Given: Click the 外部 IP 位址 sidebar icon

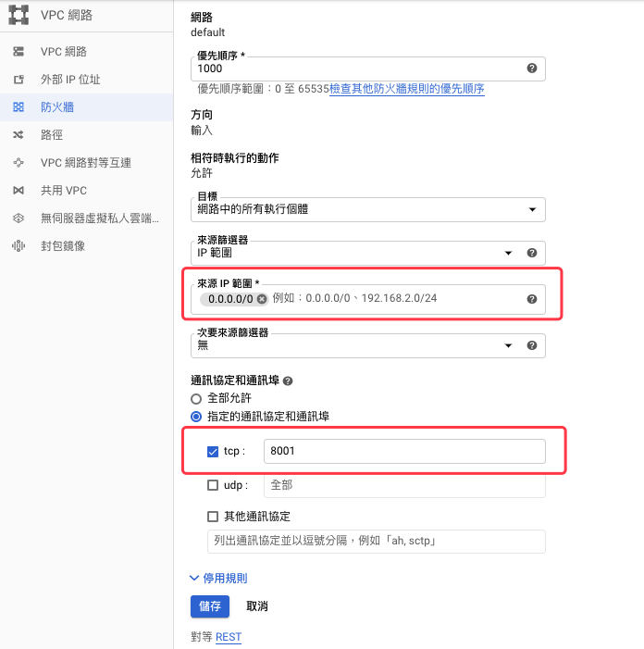Looking at the screenshot, I should 19,79.
